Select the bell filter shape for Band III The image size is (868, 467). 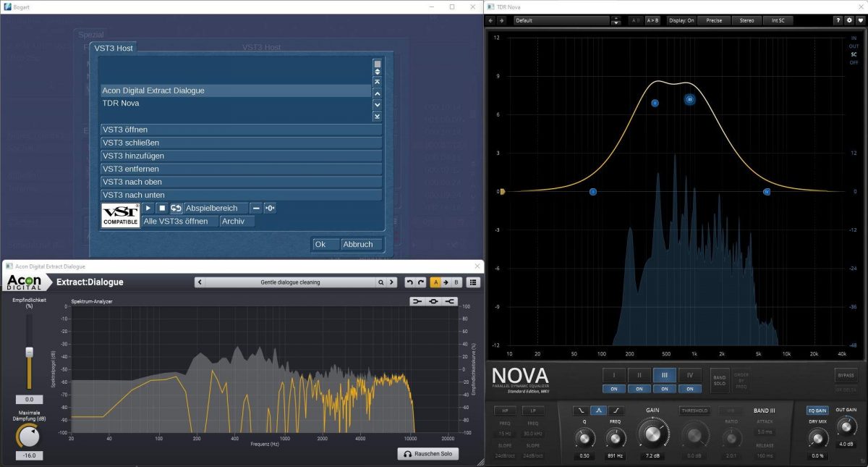coord(599,410)
